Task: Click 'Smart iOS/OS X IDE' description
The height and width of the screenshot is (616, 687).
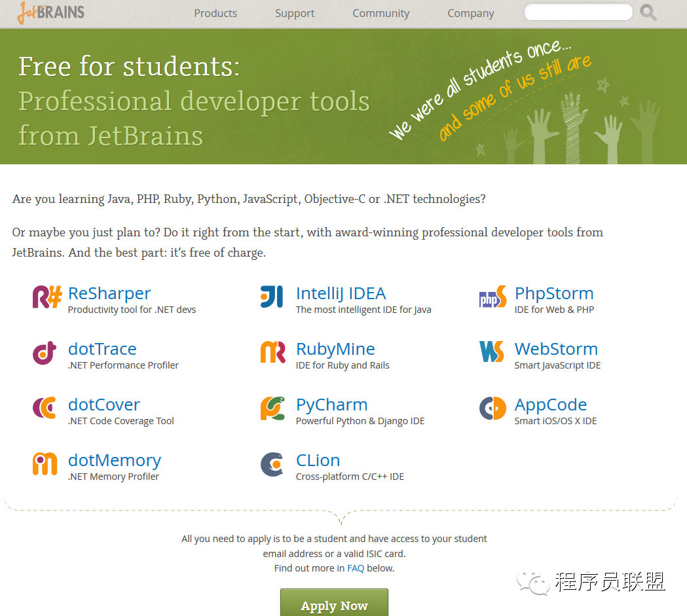Action: (x=555, y=421)
